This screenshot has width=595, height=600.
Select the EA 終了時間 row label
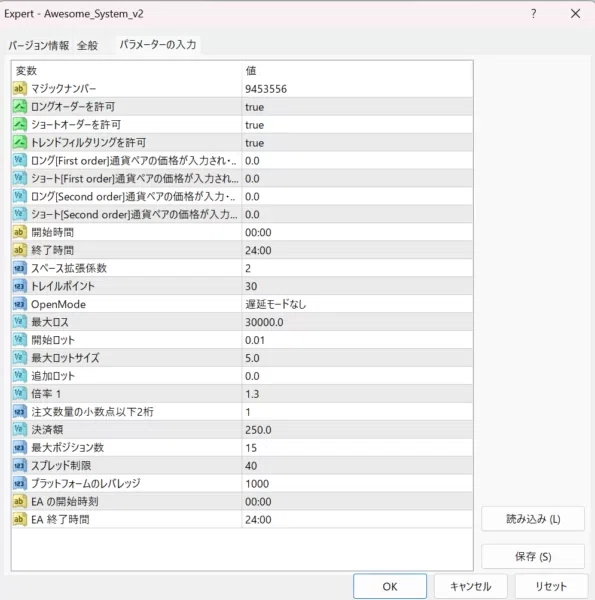pos(60,520)
